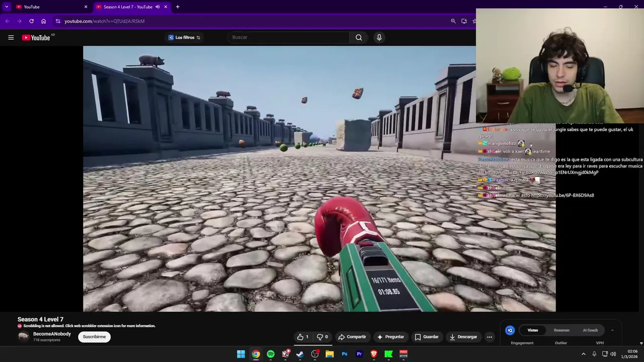Click the Compartir share button
Screen dimensions: 644x362
pyautogui.click(x=352, y=337)
